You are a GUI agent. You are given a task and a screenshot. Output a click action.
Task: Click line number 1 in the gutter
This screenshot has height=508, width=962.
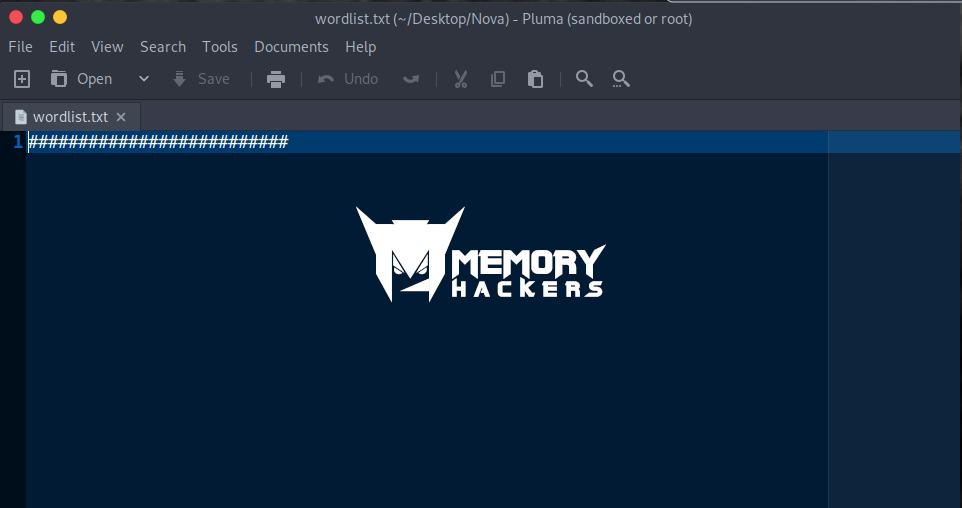(18, 142)
